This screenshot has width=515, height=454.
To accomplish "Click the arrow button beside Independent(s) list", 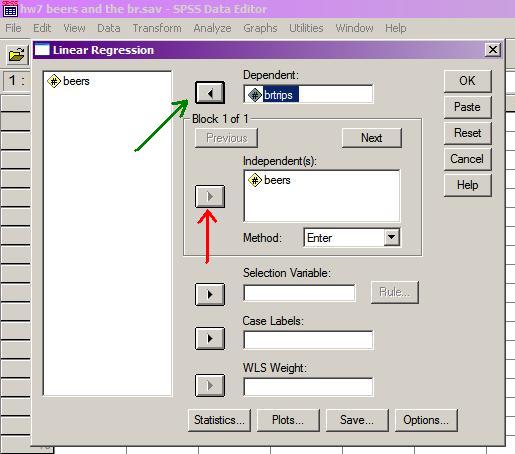I will [210, 196].
